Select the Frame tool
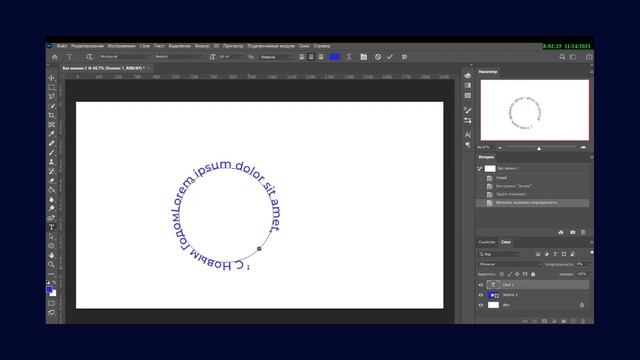The width and height of the screenshot is (640, 360). click(51, 124)
